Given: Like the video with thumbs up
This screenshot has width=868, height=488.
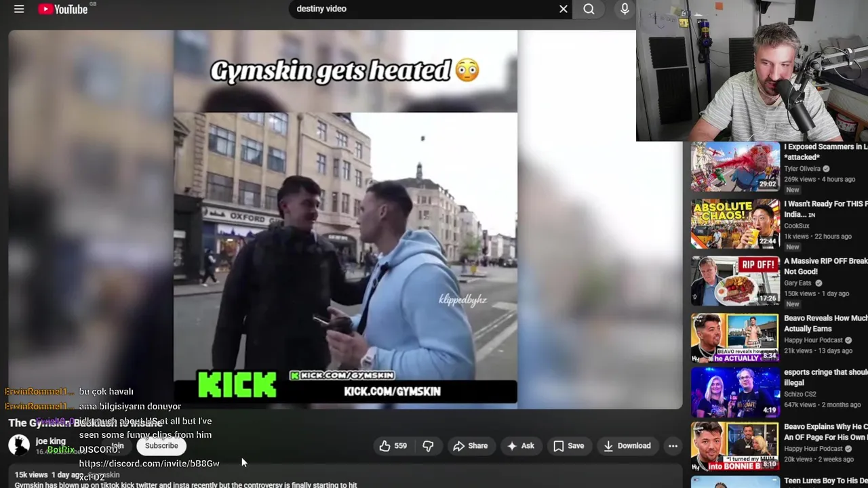Looking at the screenshot, I should 393,445.
